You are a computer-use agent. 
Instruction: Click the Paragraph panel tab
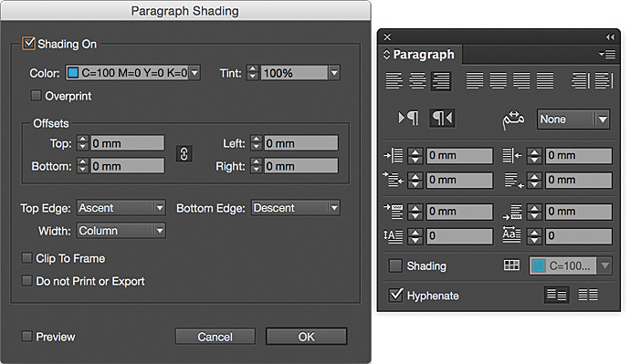pyautogui.click(x=420, y=54)
